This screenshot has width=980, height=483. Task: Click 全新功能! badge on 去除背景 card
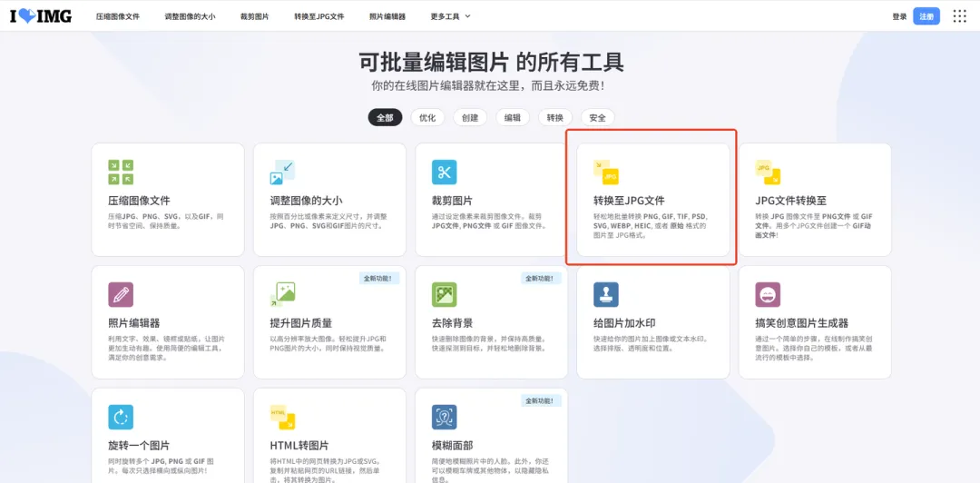(x=541, y=279)
